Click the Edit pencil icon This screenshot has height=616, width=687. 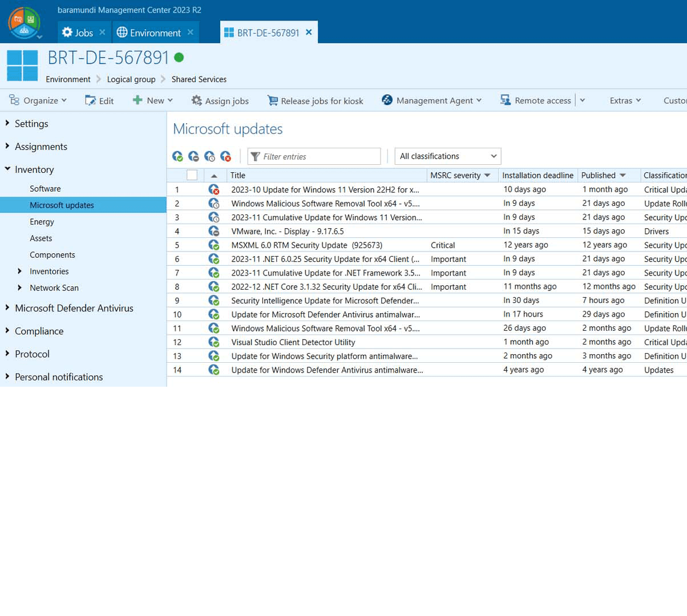pyautogui.click(x=90, y=100)
